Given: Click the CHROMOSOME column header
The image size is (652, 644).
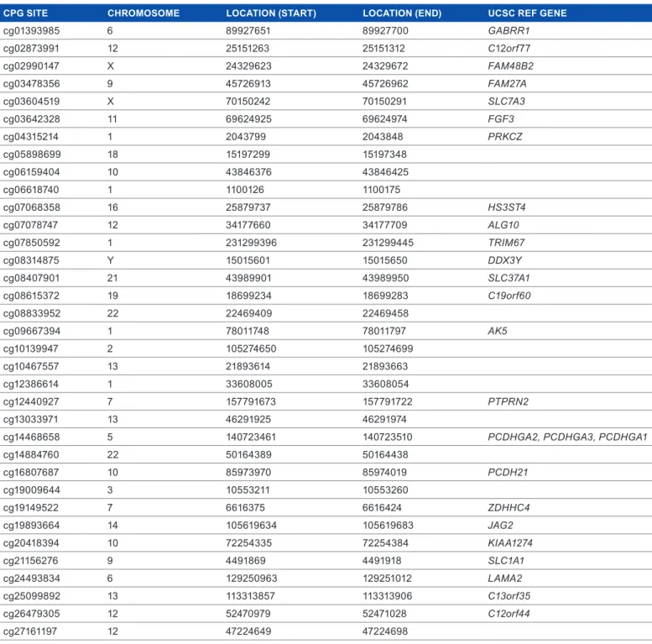Looking at the screenshot, I should coord(143,13).
